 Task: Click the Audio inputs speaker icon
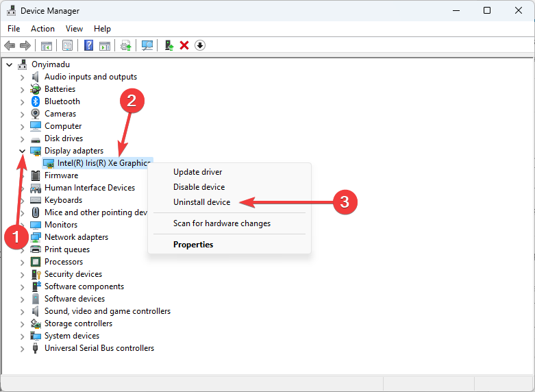point(36,77)
